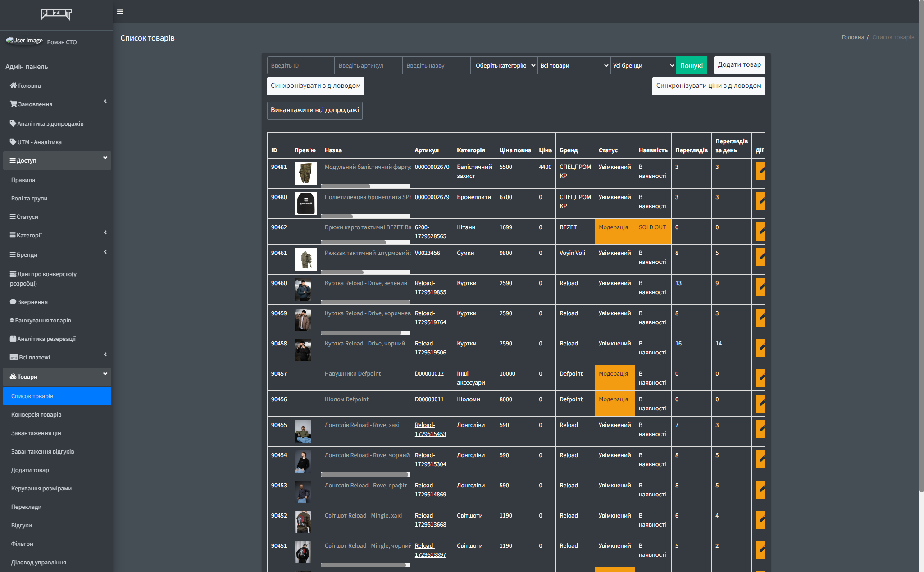This screenshot has height=572, width=924.
Task: Open Конверсія товарів sidebar item
Action: click(x=57, y=414)
